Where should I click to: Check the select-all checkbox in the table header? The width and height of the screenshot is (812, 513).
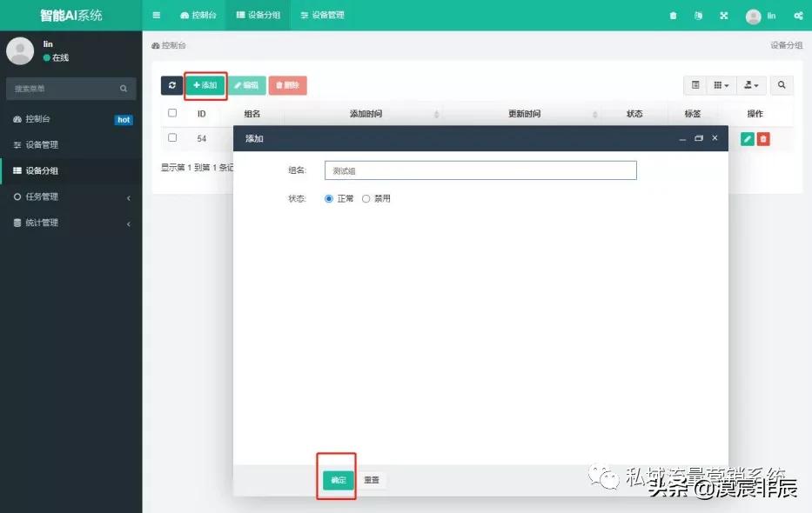coord(171,113)
